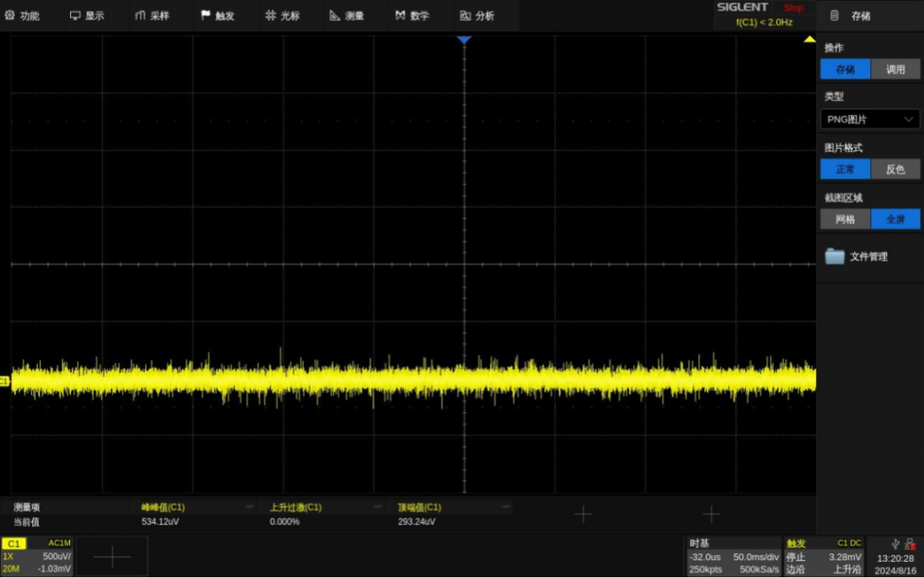
Task: Select 调用 recall operation
Action: point(895,69)
